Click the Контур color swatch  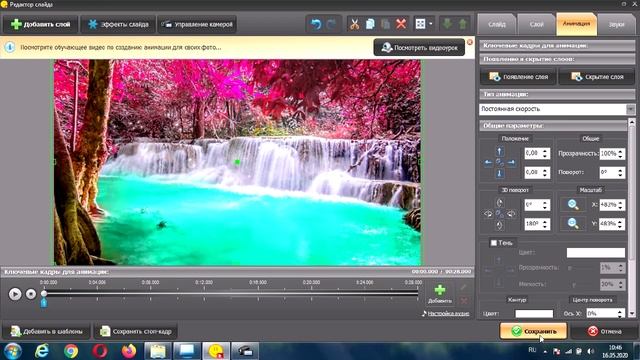pos(534,313)
